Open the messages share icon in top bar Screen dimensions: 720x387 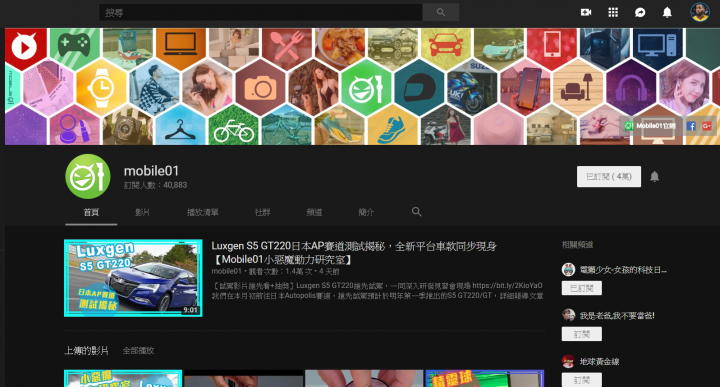click(x=640, y=12)
